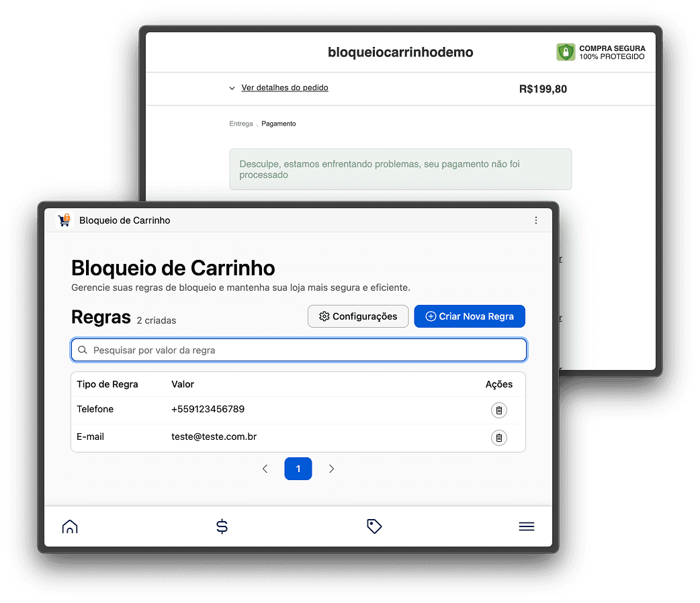Select the home icon in bottom navigation

coord(70,526)
